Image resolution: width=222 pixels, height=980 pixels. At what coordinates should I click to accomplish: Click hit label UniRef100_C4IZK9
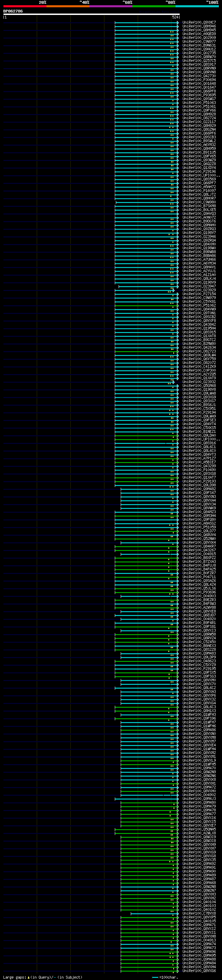[199, 366]
